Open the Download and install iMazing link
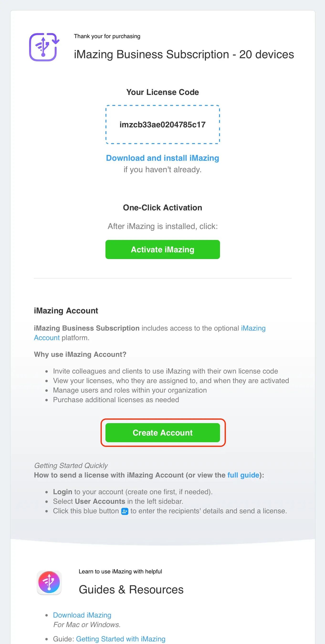The image size is (325, 644). coord(163,158)
